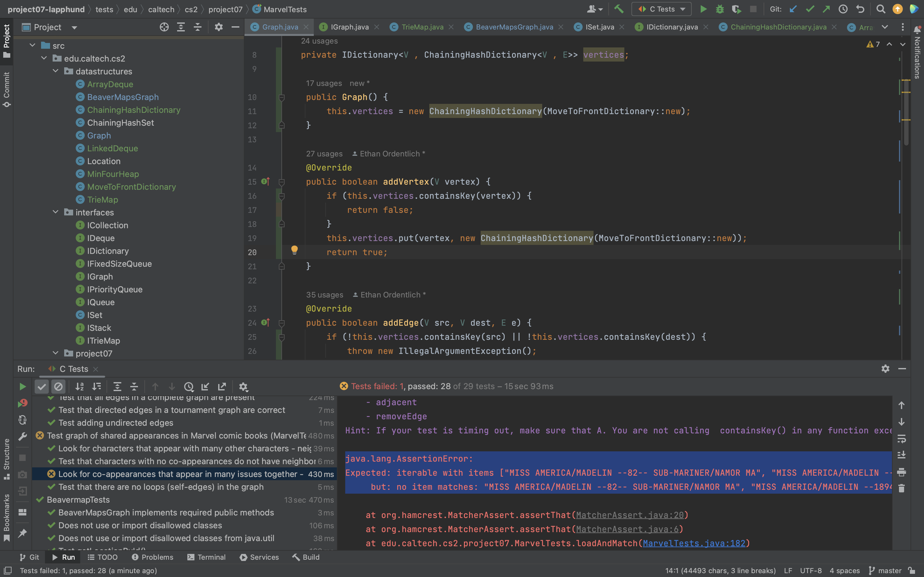Switch to the TrieMap.java editor tab
Image resolution: width=924 pixels, height=577 pixels.
pos(422,27)
